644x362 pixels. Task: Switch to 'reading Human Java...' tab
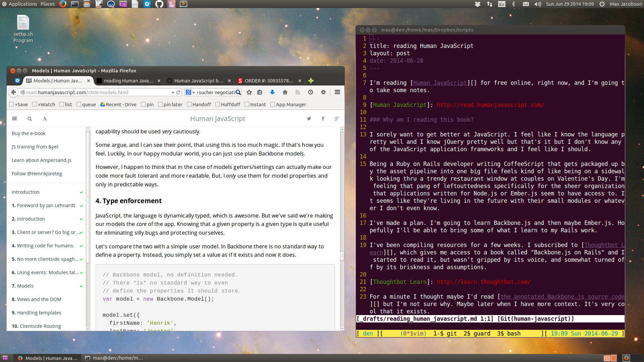pos(128,81)
